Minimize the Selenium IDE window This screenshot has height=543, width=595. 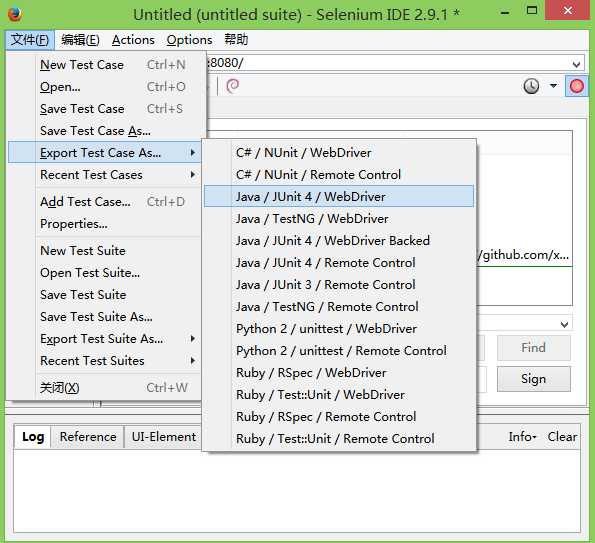pos(505,12)
